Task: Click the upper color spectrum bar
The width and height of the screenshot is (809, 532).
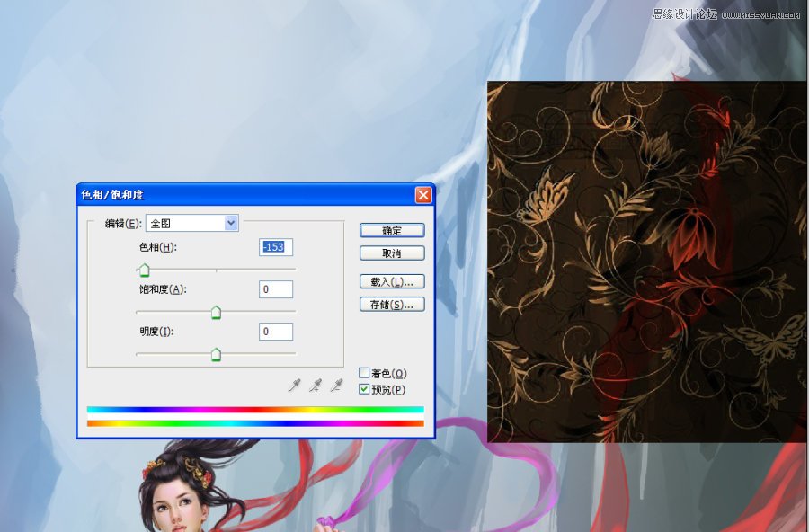Action: coord(255,409)
